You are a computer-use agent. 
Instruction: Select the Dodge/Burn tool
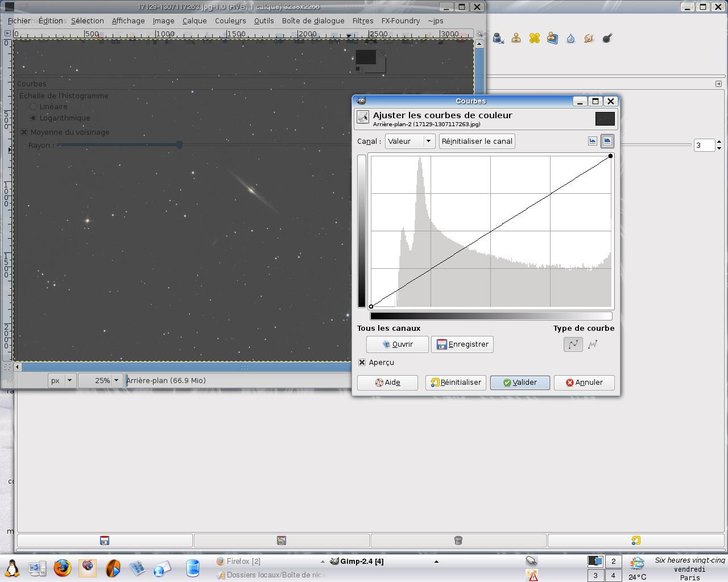[607, 38]
